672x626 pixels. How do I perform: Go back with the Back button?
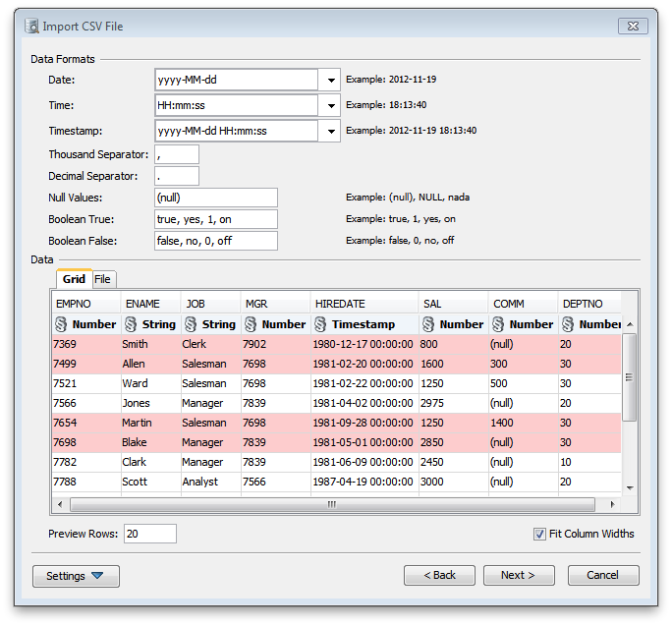click(439, 575)
